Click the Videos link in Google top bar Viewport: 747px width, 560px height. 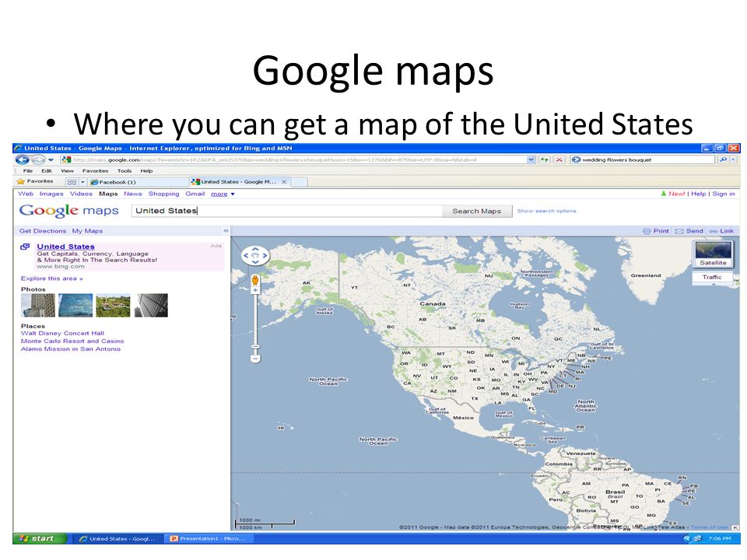pos(81,194)
